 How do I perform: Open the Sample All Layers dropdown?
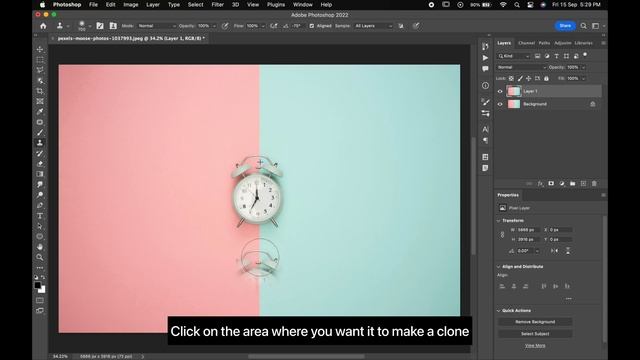point(373,26)
